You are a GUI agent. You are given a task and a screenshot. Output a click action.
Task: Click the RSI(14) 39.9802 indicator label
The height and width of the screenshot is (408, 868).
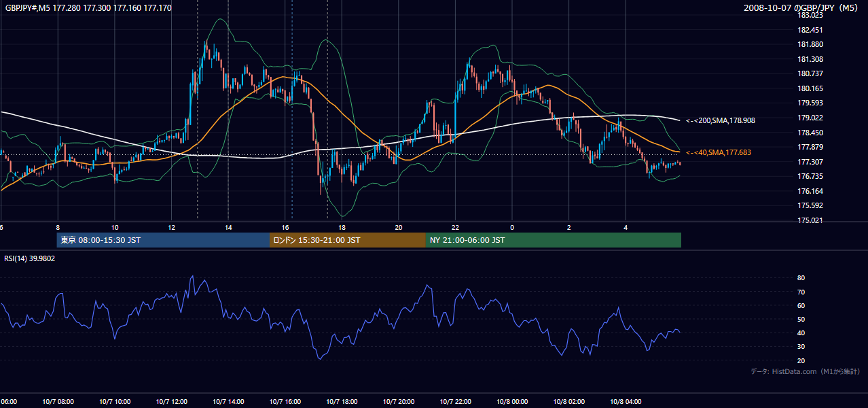click(x=30, y=258)
